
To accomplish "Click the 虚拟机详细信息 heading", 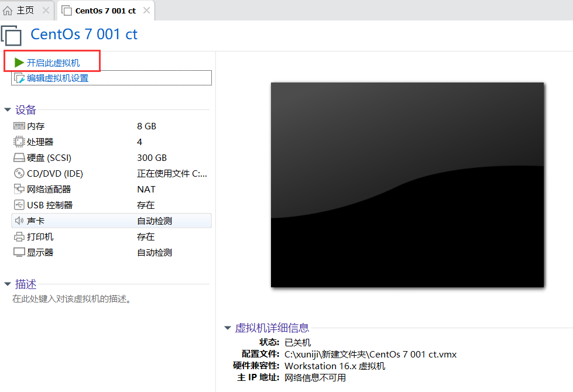I will tap(272, 328).
